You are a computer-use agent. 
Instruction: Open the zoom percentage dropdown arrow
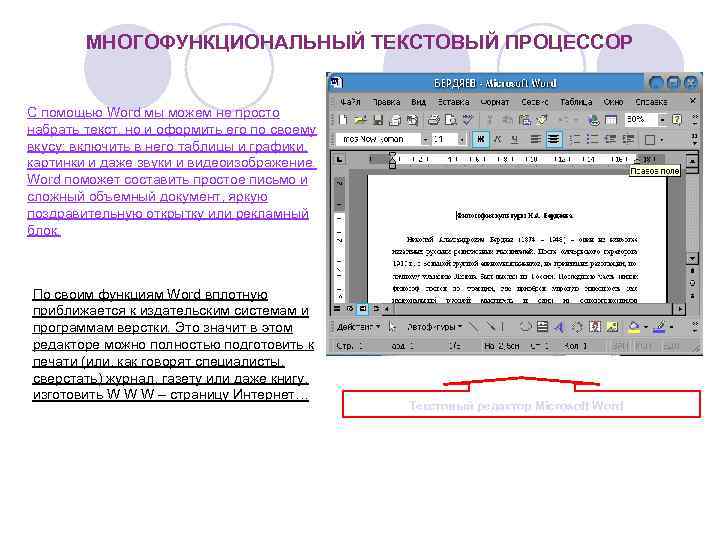(x=662, y=120)
